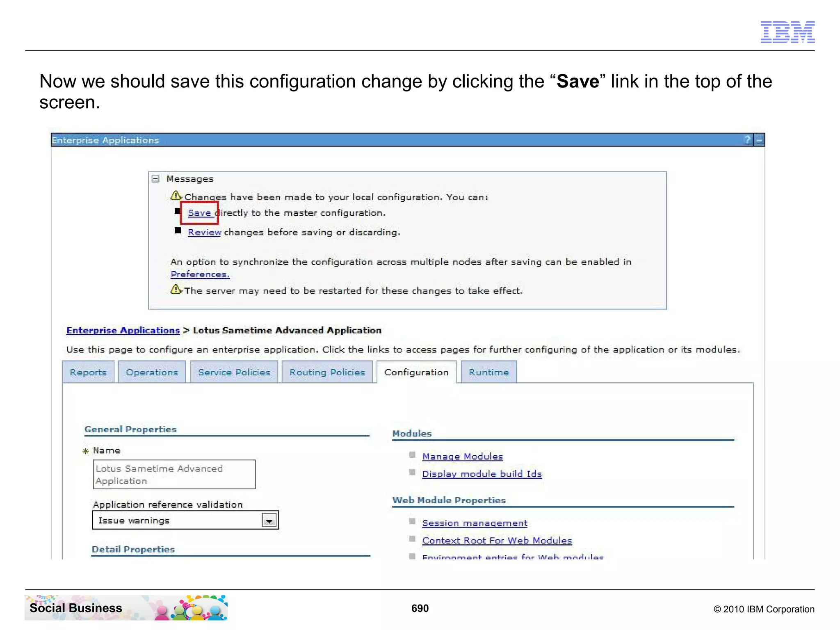Click the Save link in Messages
Screen dimensions: 840x630
[199, 213]
